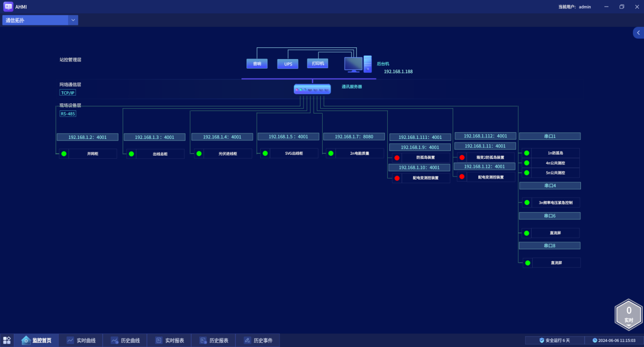
Task: Click the hexagon 实时 alarm counter badge
Action: tap(629, 313)
